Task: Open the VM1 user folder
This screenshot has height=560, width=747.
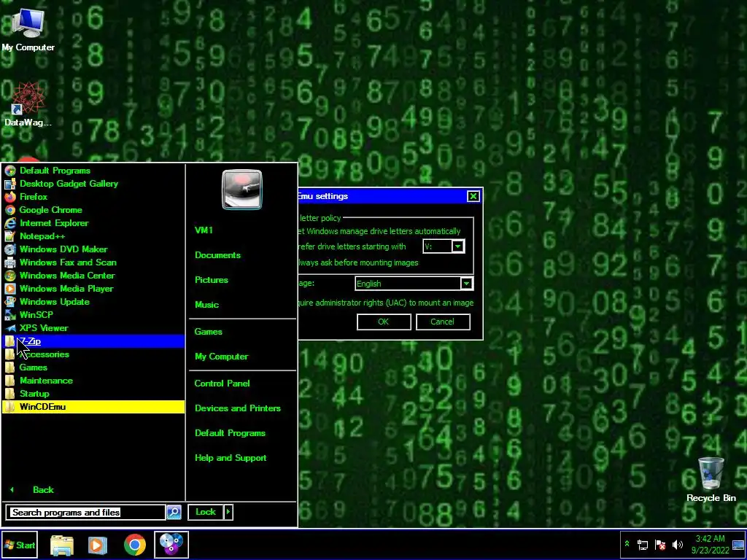Action: [204, 230]
